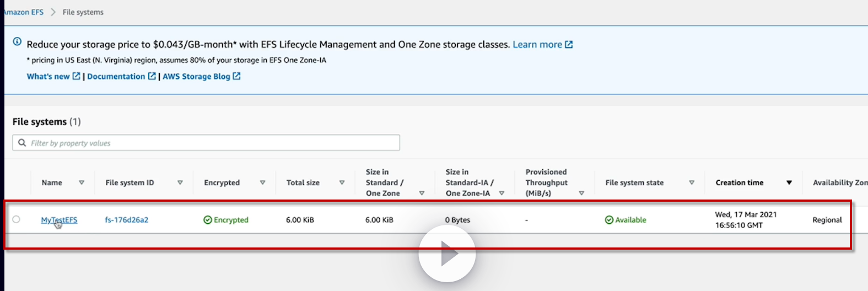Sort by the Name column arrow
Image resolution: width=868 pixels, height=291 pixels.
(82, 182)
